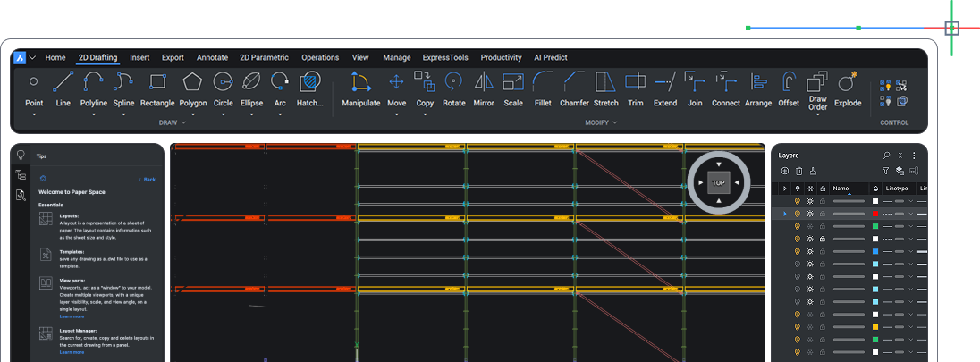Expand the MODIFY panel chevron
This screenshot has height=362, width=980.
tap(614, 122)
